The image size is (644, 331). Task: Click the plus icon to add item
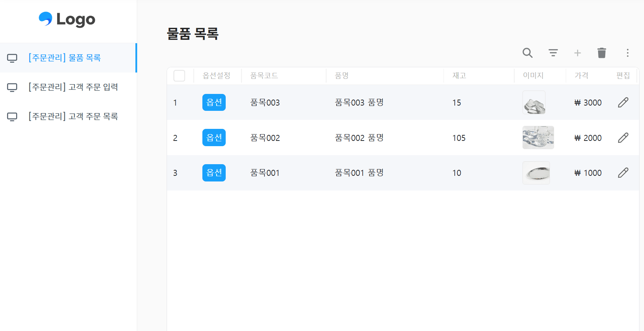click(577, 53)
